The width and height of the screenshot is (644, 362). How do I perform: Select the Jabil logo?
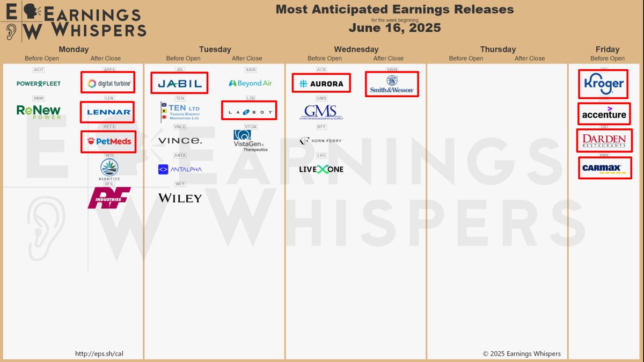[180, 83]
